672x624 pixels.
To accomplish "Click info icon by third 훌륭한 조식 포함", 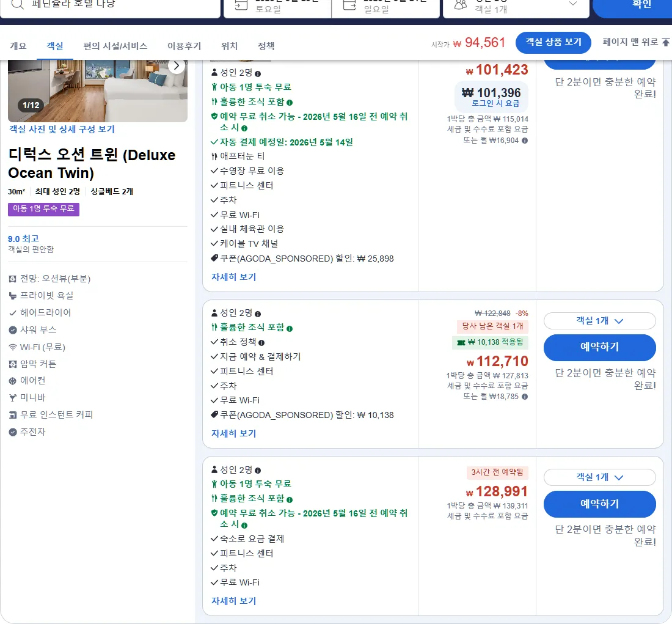I will pos(290,500).
